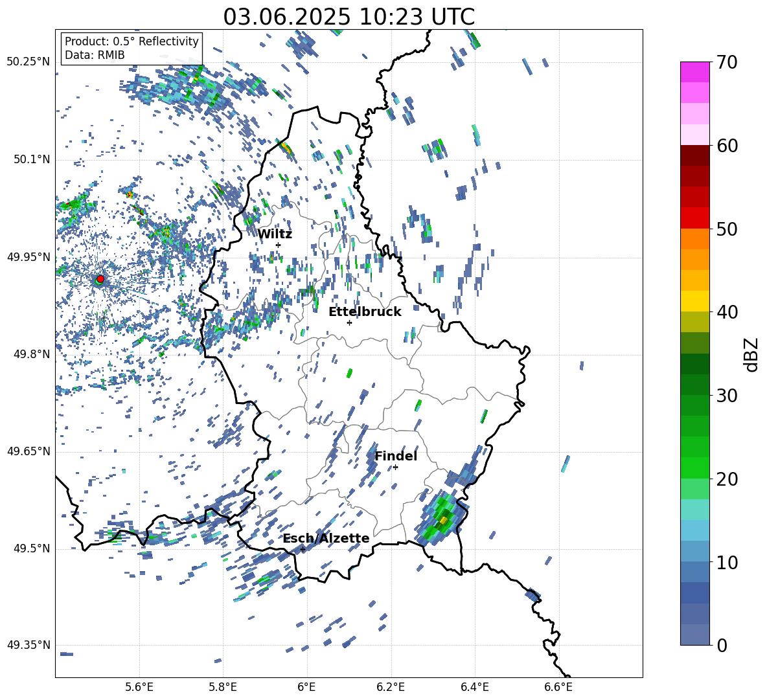Click the 50.25°N latitude label
Image resolution: width=767 pixels, height=700 pixels.
29,62
